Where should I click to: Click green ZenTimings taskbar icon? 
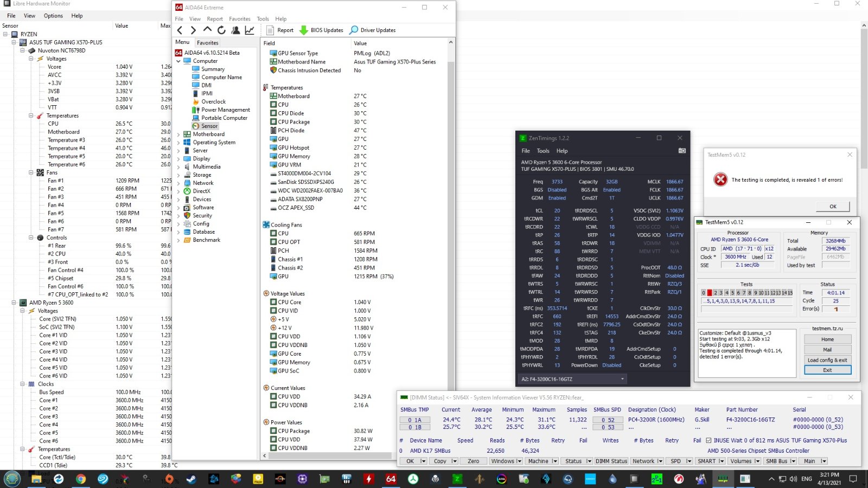[457, 479]
